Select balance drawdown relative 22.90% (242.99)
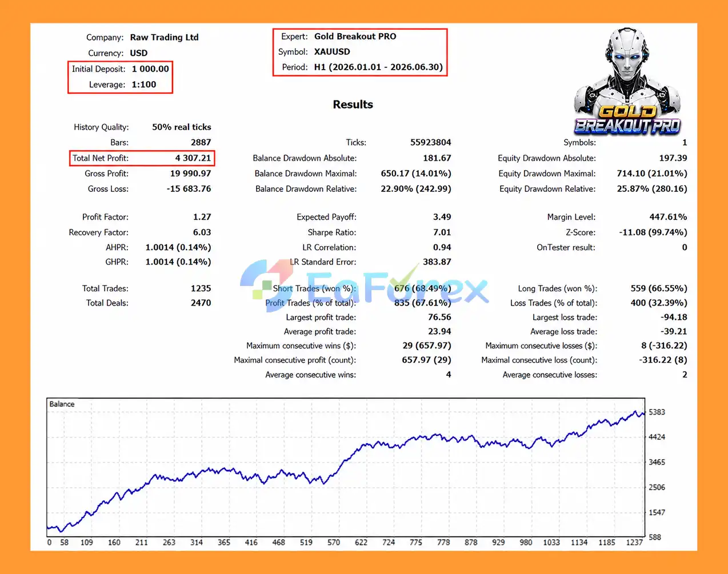 point(416,188)
